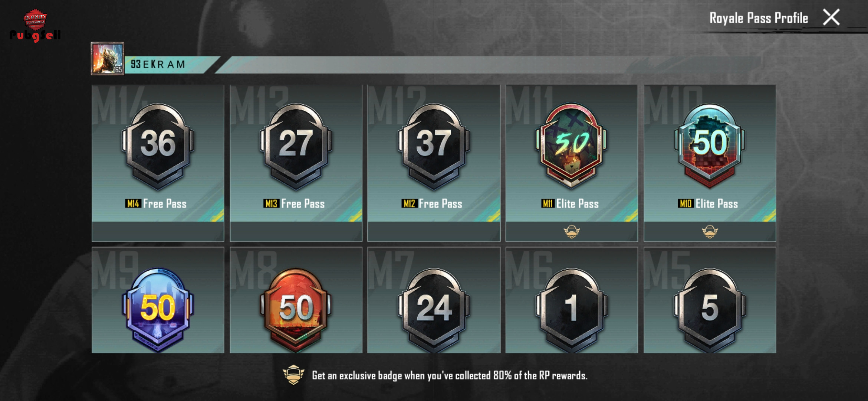Image resolution: width=868 pixels, height=401 pixels.
Task: Click the M14 Free Pass label
Action: click(x=156, y=203)
